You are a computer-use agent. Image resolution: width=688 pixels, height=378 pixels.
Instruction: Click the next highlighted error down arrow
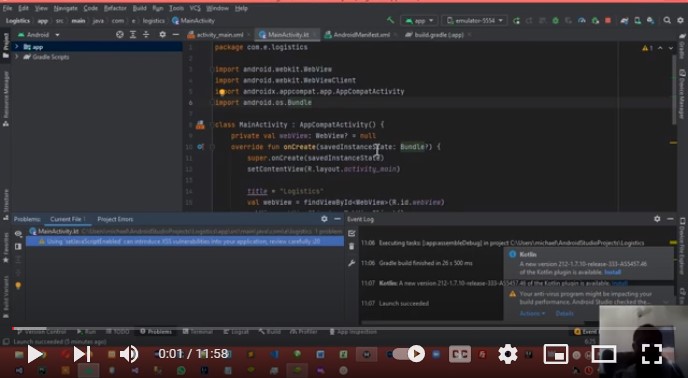pyautogui.click(x=671, y=48)
